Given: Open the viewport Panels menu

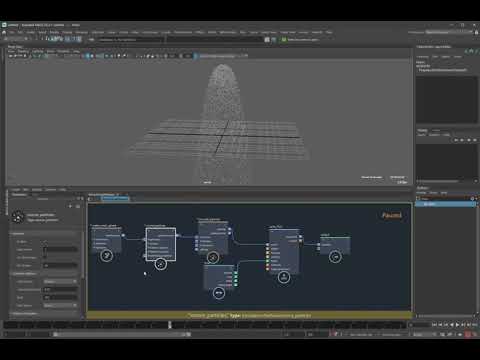Looking at the screenshot, I should point(76,51).
